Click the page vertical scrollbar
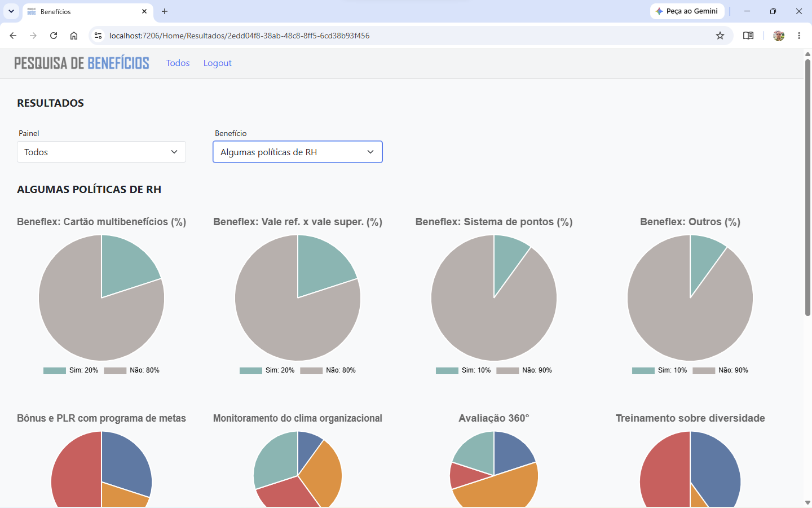This screenshot has width=812, height=508. coord(807,186)
